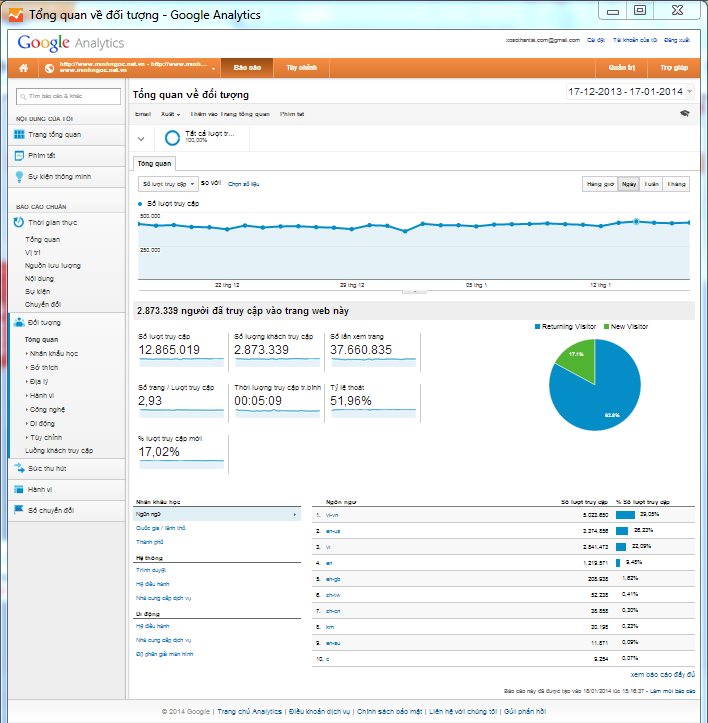Click the Chọn số liệu link

(x=244, y=184)
